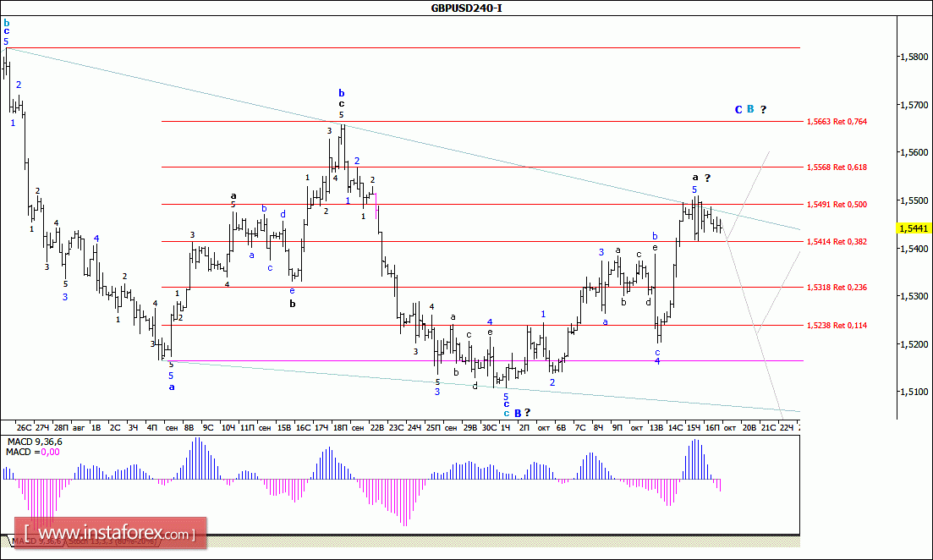Click the 14С date on time axis

click(675, 427)
